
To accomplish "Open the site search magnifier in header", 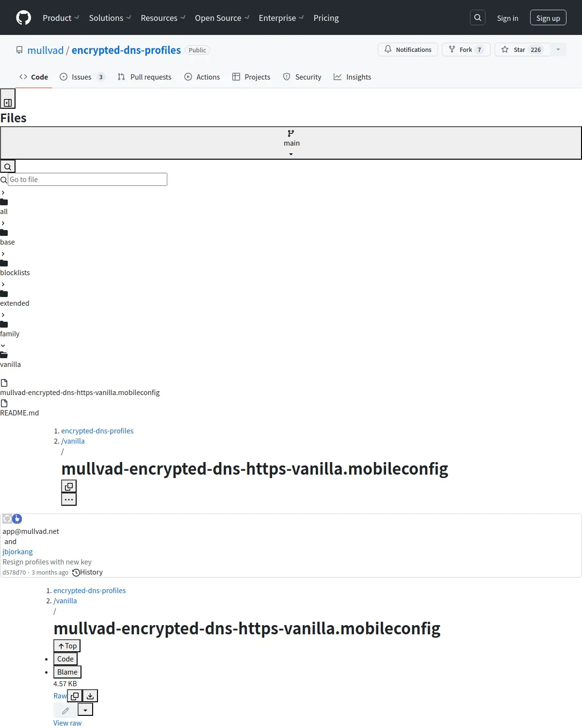I will pyautogui.click(x=478, y=17).
